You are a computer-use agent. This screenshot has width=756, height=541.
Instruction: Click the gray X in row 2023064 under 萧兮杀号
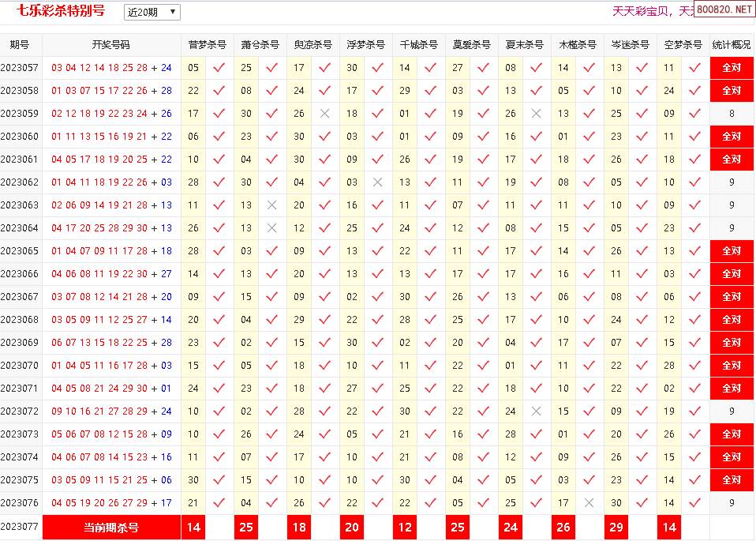272,227
